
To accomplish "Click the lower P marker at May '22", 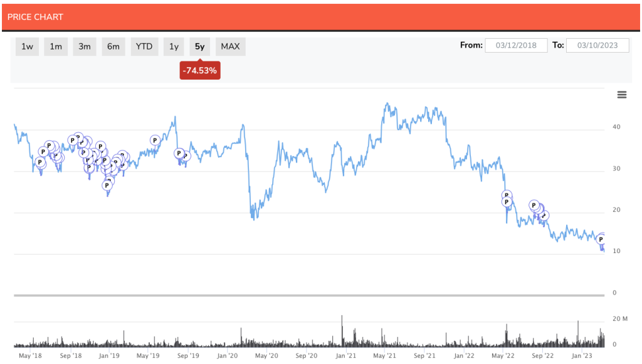I will point(507,202).
